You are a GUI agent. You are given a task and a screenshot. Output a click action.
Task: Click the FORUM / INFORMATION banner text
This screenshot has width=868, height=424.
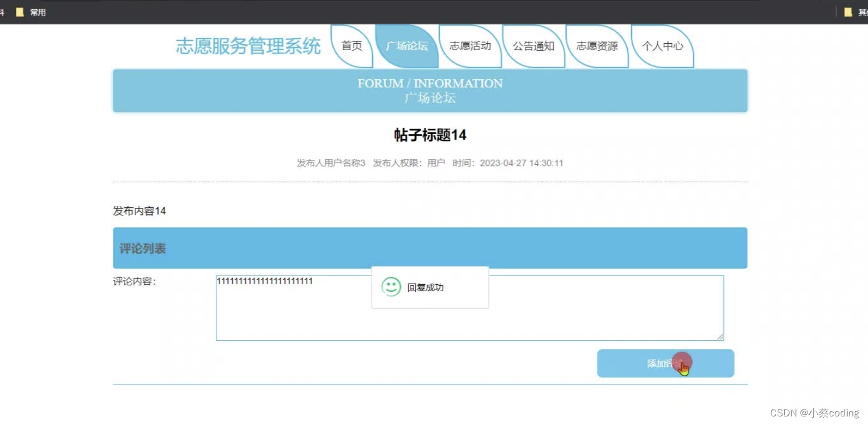coord(430,83)
